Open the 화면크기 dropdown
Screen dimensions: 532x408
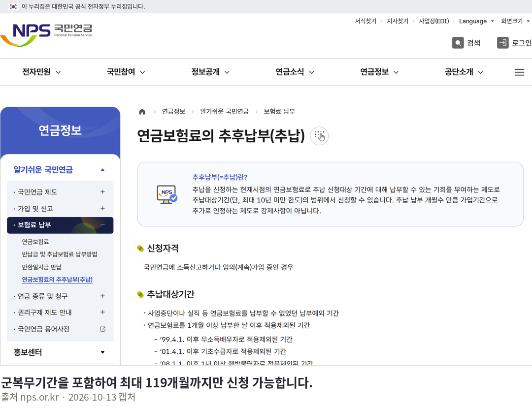point(515,21)
